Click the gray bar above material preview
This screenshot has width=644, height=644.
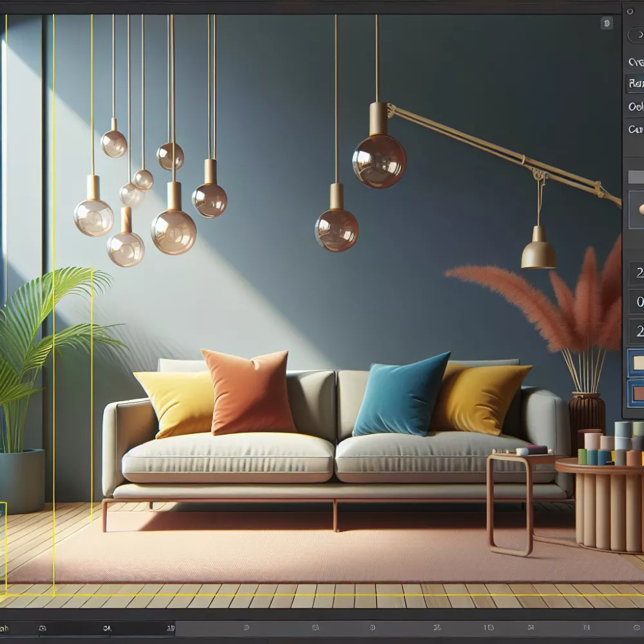click(x=636, y=176)
